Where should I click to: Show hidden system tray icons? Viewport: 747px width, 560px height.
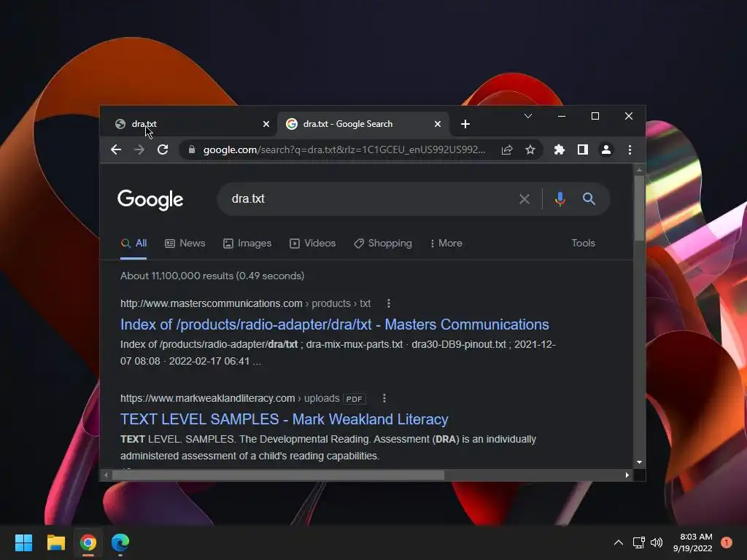pyautogui.click(x=619, y=542)
